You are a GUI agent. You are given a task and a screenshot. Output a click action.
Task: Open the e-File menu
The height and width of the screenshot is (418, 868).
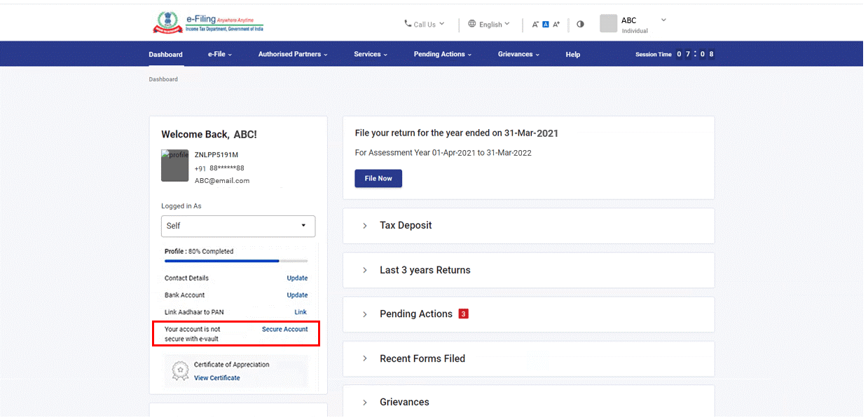(219, 53)
